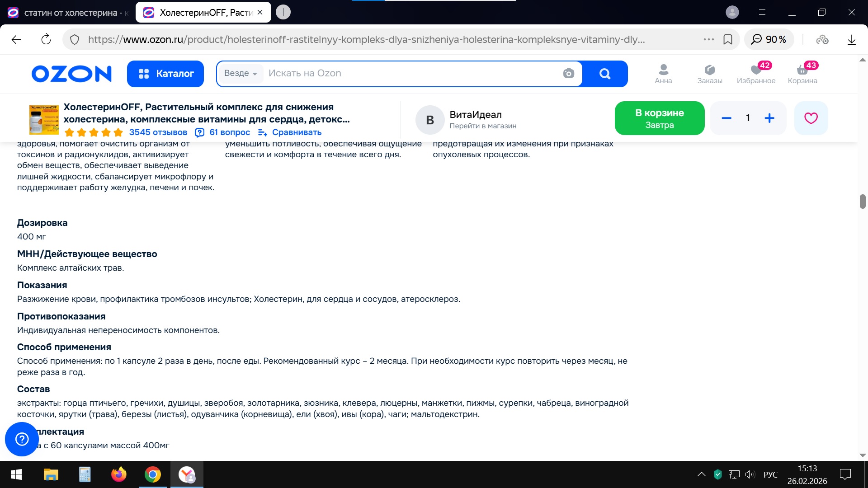Open the 3545 отзывов reviews link
This screenshot has height=488, width=868.
click(x=158, y=132)
